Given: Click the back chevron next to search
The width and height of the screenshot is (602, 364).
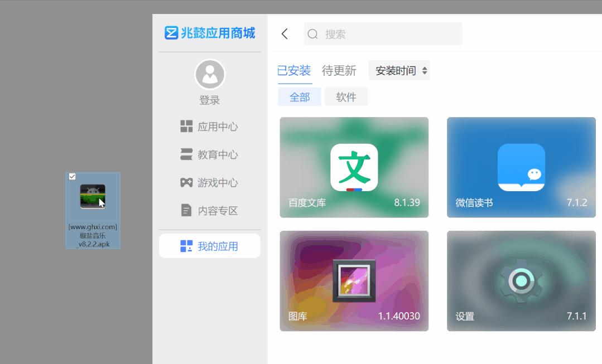Looking at the screenshot, I should click(x=285, y=33).
